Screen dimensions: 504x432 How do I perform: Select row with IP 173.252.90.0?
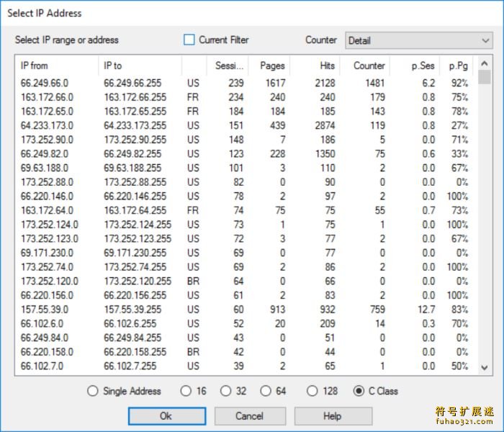[x=245, y=140]
